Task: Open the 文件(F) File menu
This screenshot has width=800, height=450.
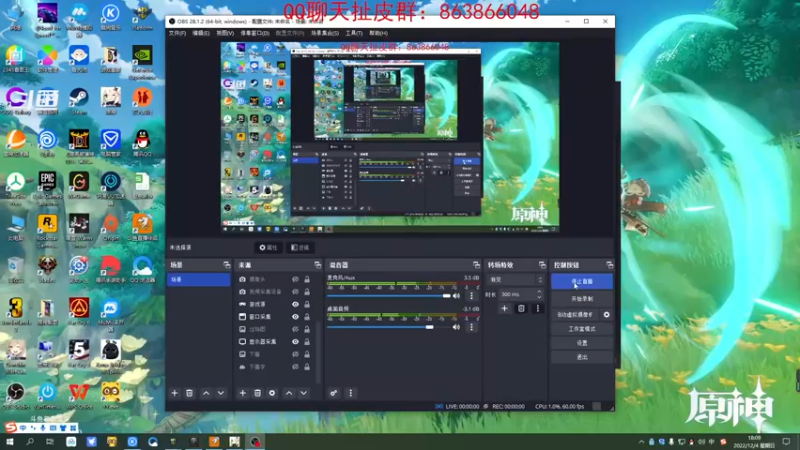Action: 178,33
